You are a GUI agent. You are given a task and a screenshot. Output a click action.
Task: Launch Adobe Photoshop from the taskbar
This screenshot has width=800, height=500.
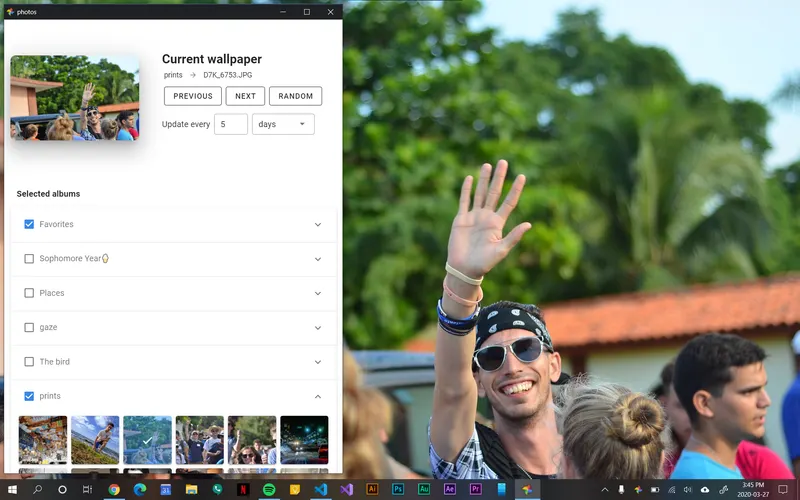[x=398, y=489]
